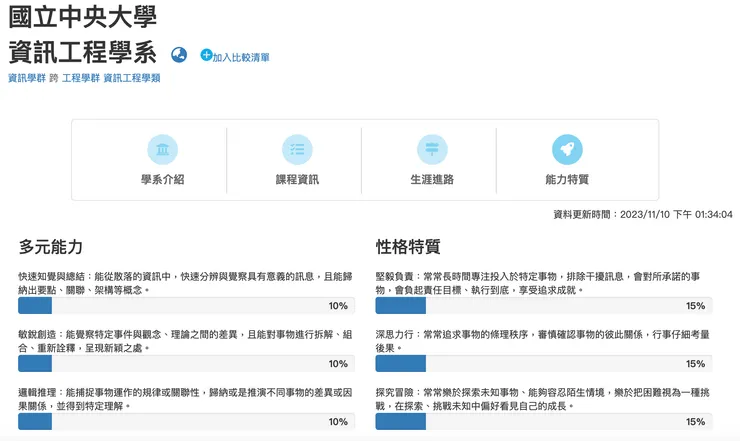Click the 加入比較清單 link
The image size is (740, 441).
pyautogui.click(x=241, y=58)
